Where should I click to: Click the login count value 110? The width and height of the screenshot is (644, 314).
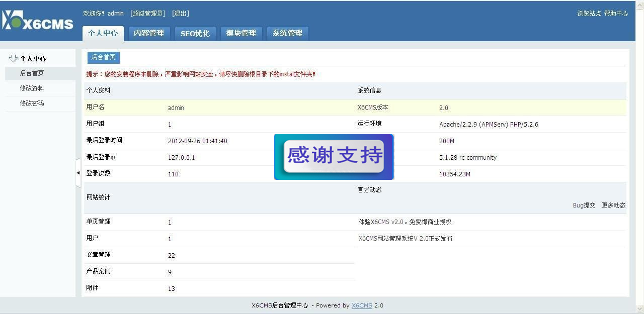pos(173,174)
